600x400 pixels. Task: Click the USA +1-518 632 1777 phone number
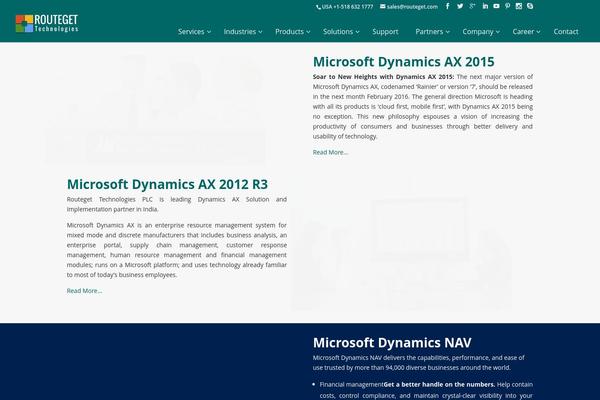(x=347, y=7)
